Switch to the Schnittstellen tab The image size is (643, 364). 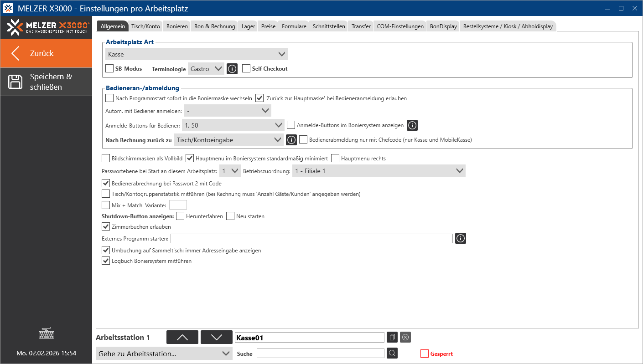click(x=329, y=26)
